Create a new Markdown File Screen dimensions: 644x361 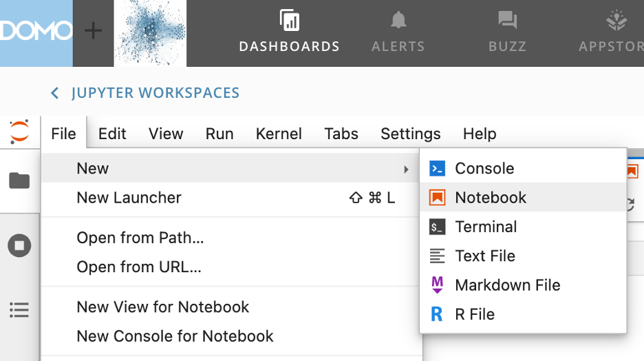click(x=523, y=285)
